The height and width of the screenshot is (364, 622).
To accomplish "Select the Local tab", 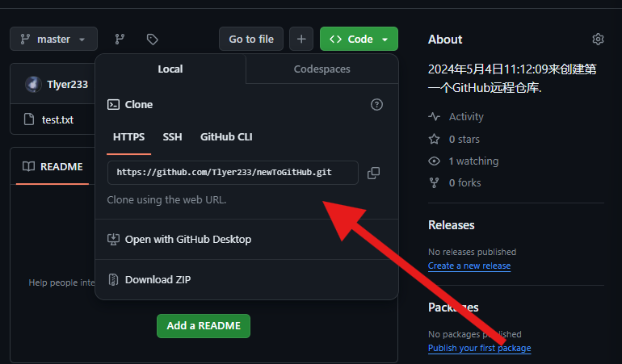I will [170, 69].
